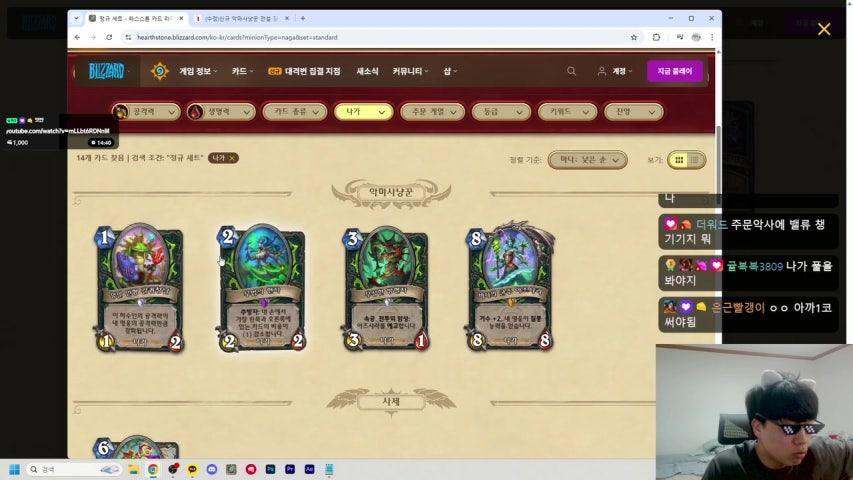Click the 악마사냥꾼 class heading

391,192
